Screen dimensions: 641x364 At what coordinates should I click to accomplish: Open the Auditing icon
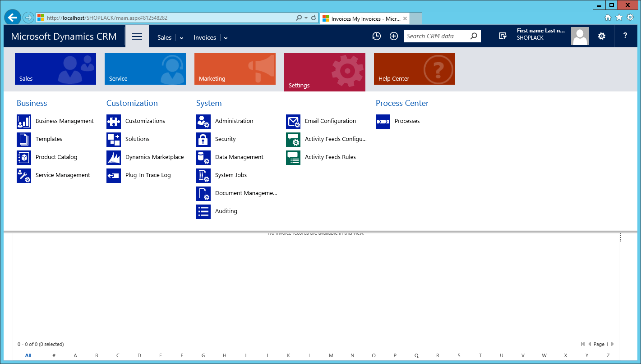(x=203, y=211)
